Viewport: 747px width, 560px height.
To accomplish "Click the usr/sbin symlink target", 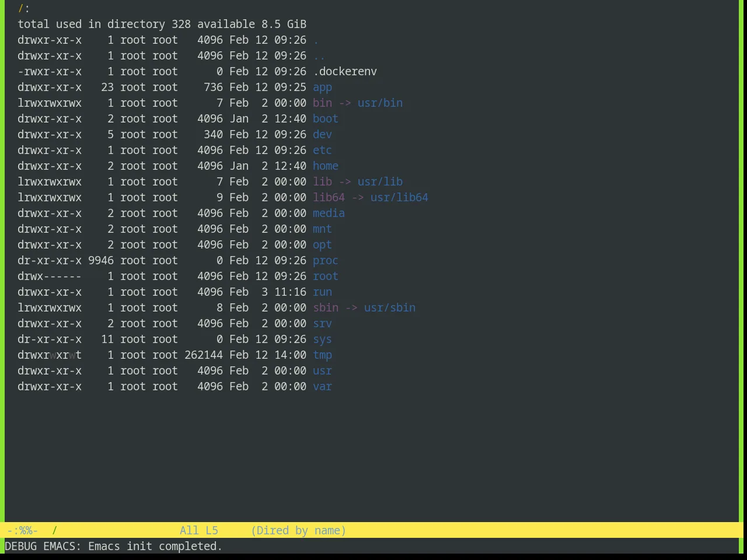I will coord(390,308).
